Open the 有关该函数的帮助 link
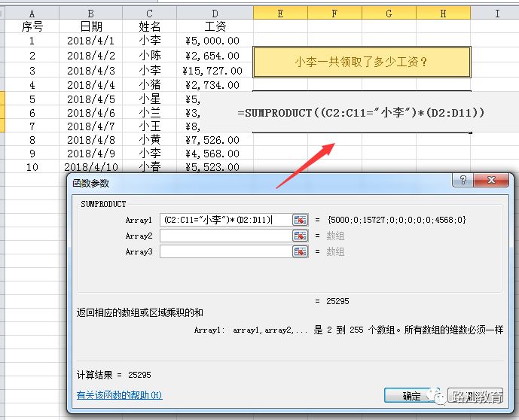 tap(119, 395)
